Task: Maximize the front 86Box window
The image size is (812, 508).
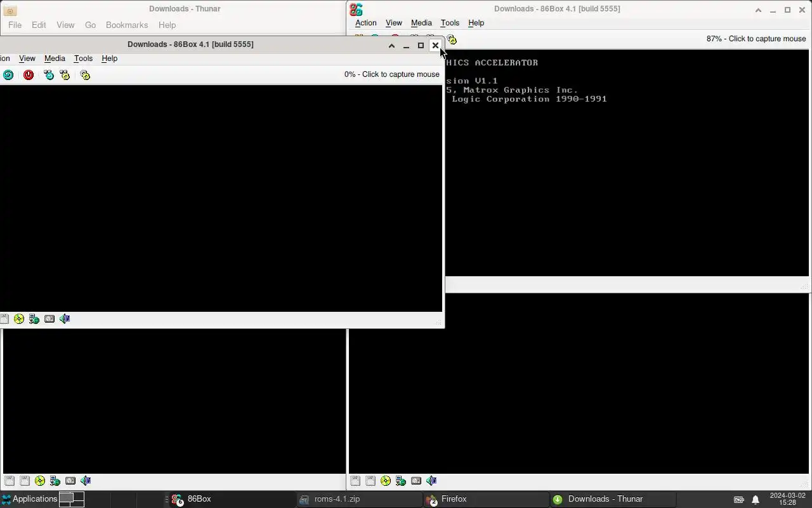Action: coord(421,46)
